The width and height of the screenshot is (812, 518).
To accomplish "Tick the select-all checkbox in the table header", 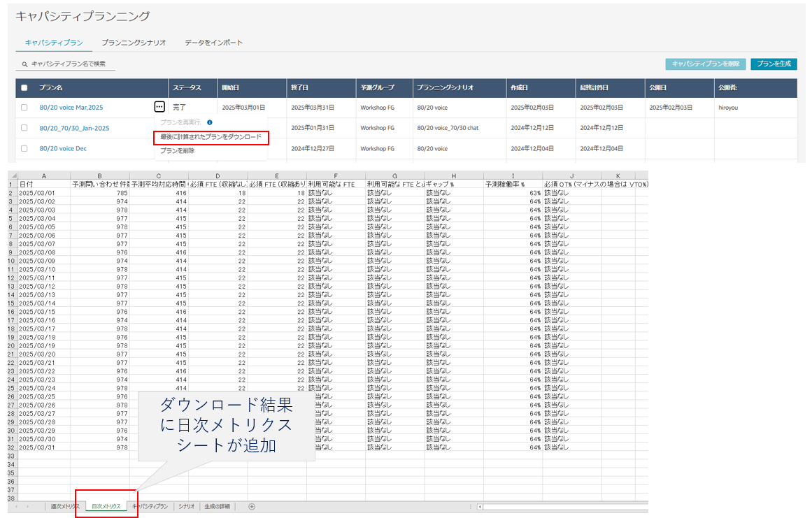I will pos(24,88).
